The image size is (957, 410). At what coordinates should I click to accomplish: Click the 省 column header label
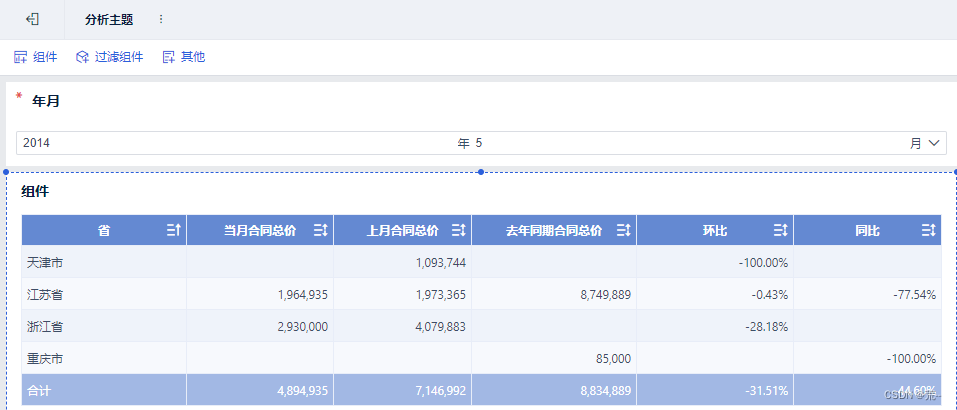coord(104,231)
